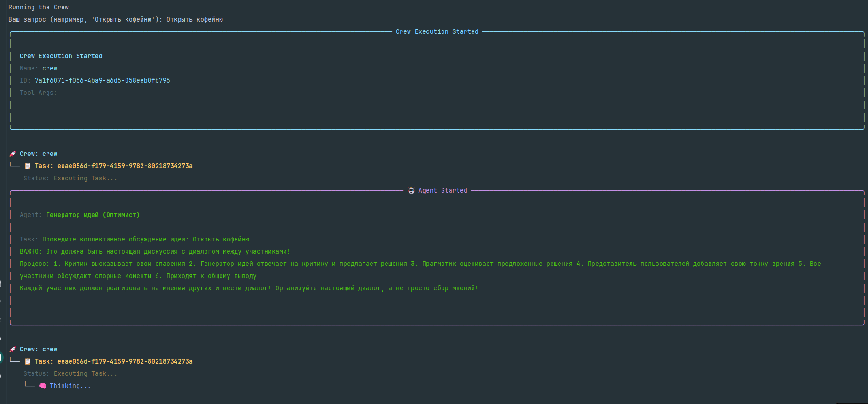Click the Agent Started title text

[442, 191]
